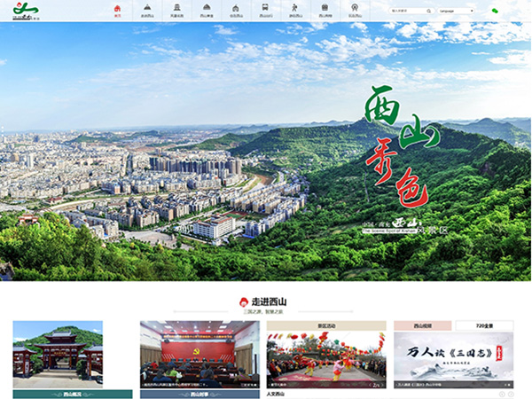Click the green WeChat icon

click(495, 11)
